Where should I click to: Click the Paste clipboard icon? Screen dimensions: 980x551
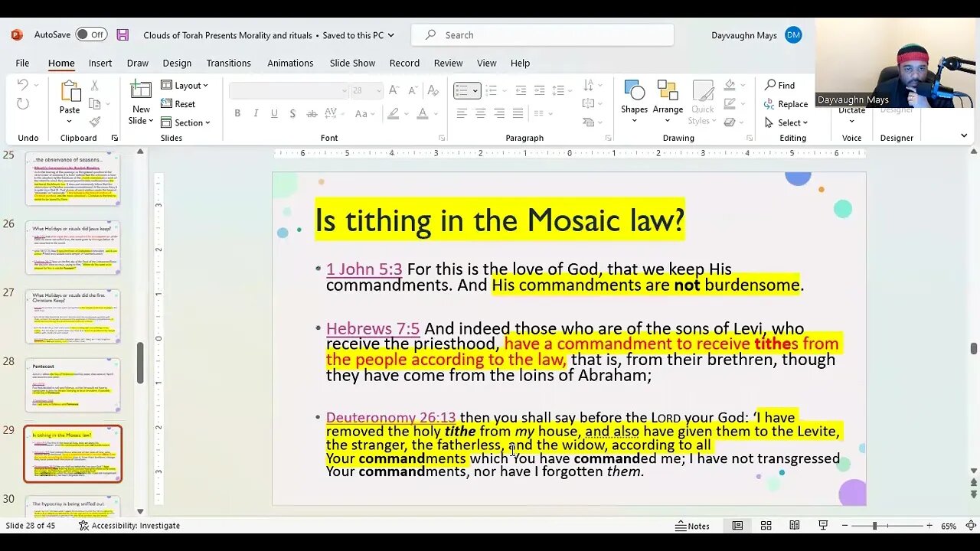70,92
